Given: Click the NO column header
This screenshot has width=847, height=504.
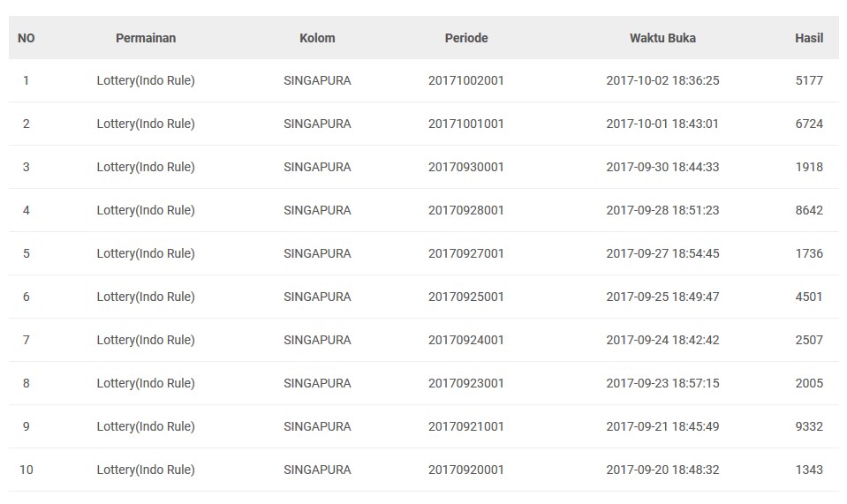Looking at the screenshot, I should coord(26,38).
